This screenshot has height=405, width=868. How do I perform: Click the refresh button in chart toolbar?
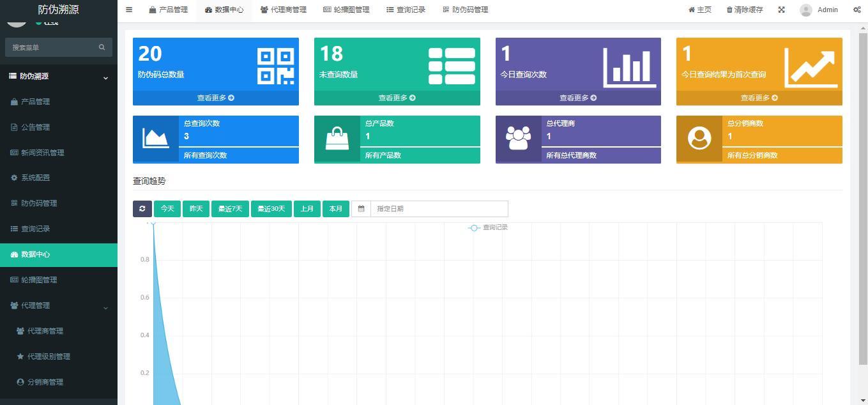[142, 209]
